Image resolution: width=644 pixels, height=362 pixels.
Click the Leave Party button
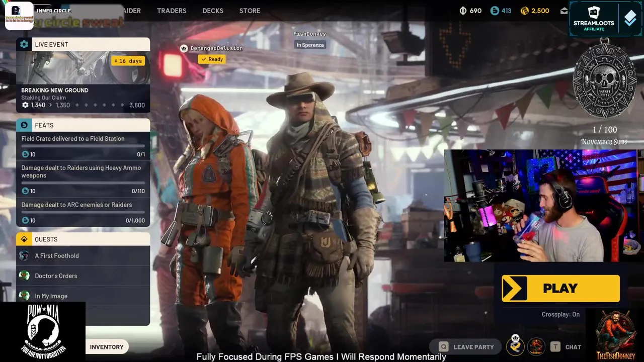[466, 347]
